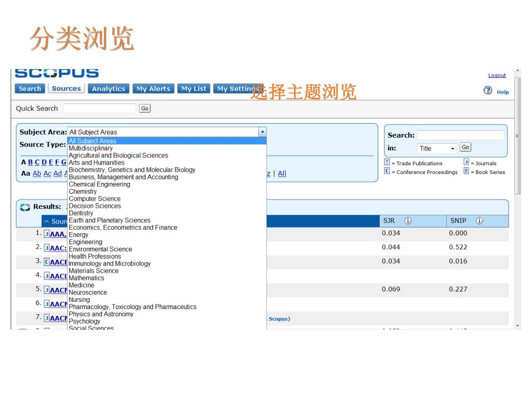532x399 pixels.
Task: Open the Sources tab
Action: point(66,88)
